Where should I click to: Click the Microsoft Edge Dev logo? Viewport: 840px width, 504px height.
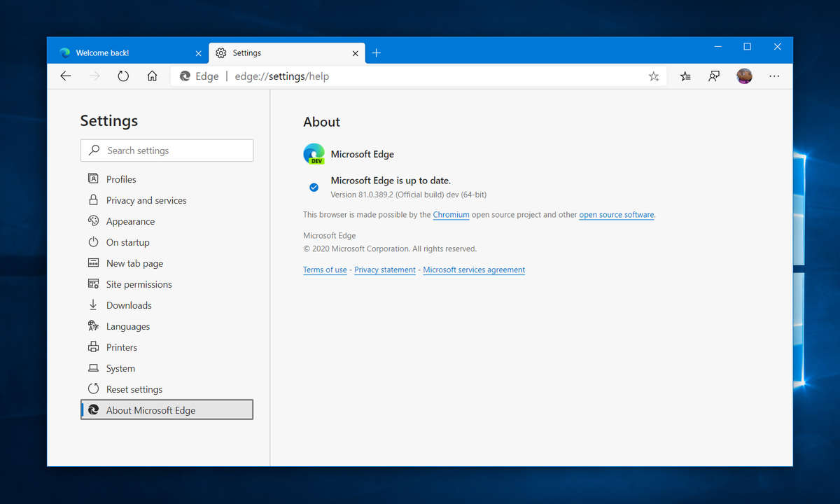click(x=314, y=154)
